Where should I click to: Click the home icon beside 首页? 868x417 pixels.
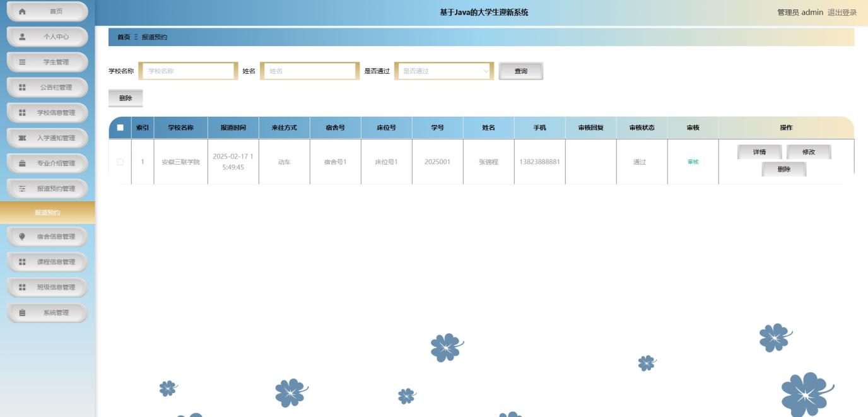pyautogui.click(x=22, y=11)
